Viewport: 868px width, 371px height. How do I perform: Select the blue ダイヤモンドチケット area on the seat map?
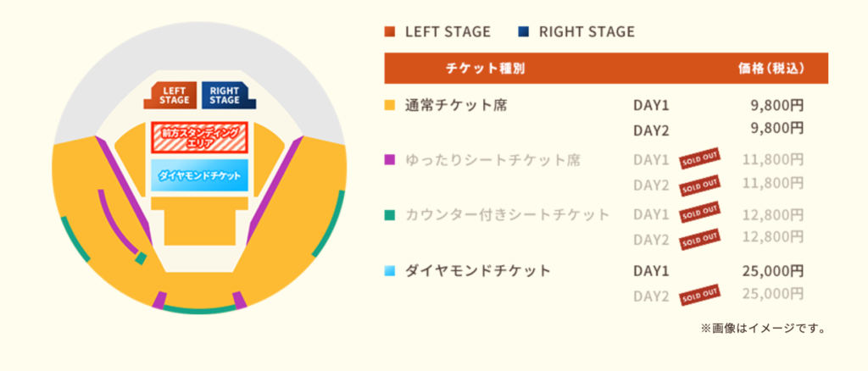click(x=200, y=174)
